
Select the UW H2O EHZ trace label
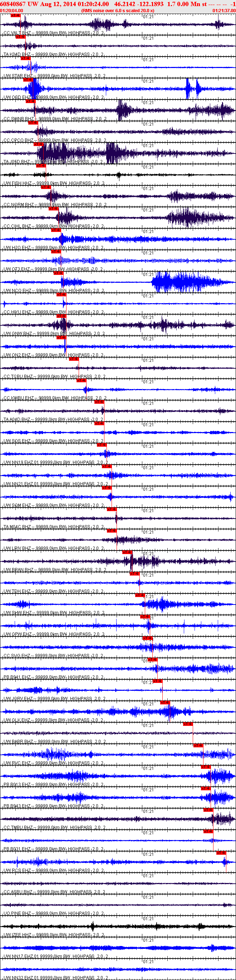coord(54,248)
